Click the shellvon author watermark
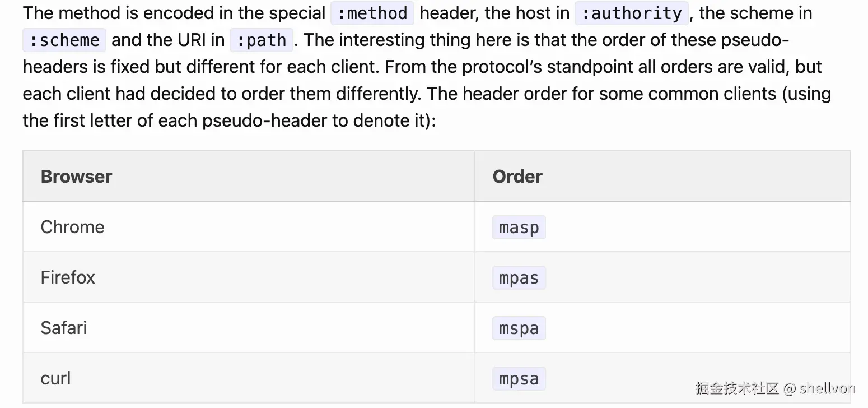Viewport: 868px width, 408px height. (x=827, y=388)
